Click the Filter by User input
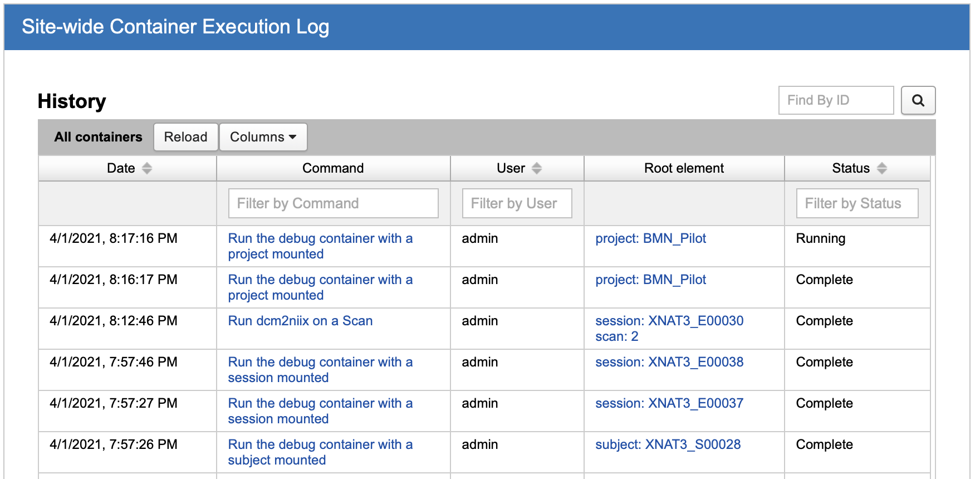The image size is (980, 479). click(517, 203)
